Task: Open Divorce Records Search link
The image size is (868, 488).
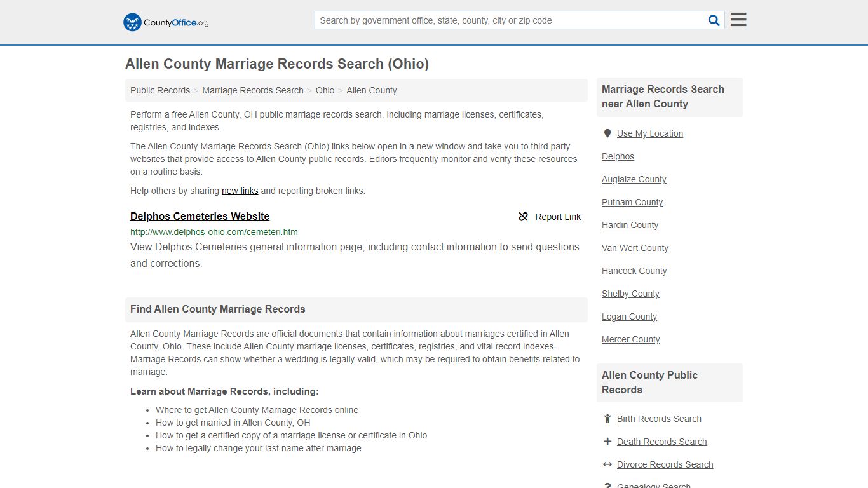Action: tap(665, 464)
